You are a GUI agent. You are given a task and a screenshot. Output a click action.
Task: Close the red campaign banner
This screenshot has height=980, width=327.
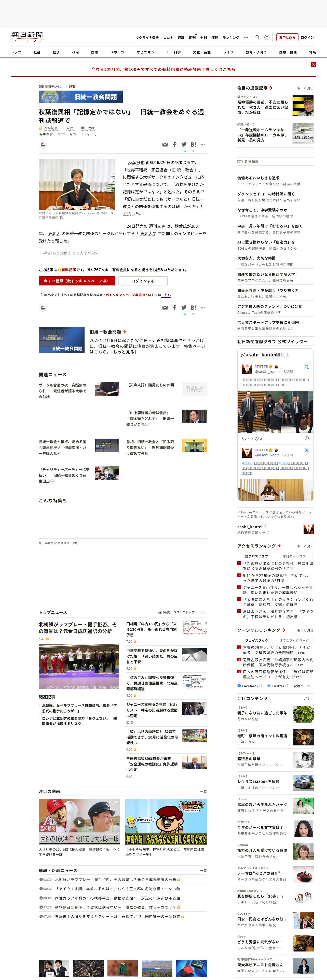coord(313,65)
